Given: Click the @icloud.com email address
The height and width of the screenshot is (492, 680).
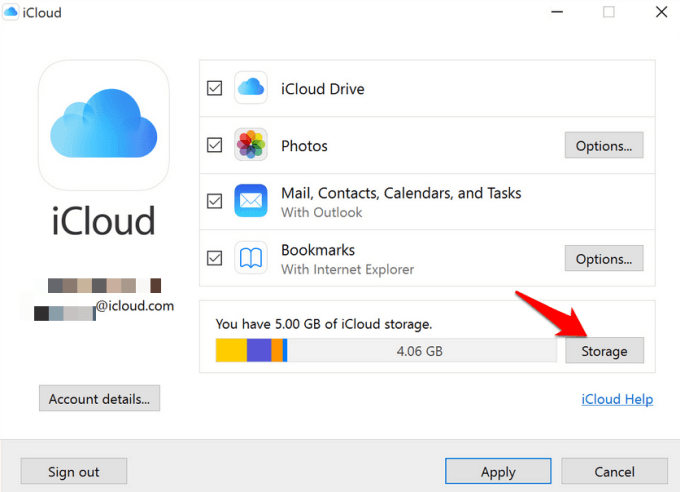Looking at the screenshot, I should point(134,306).
